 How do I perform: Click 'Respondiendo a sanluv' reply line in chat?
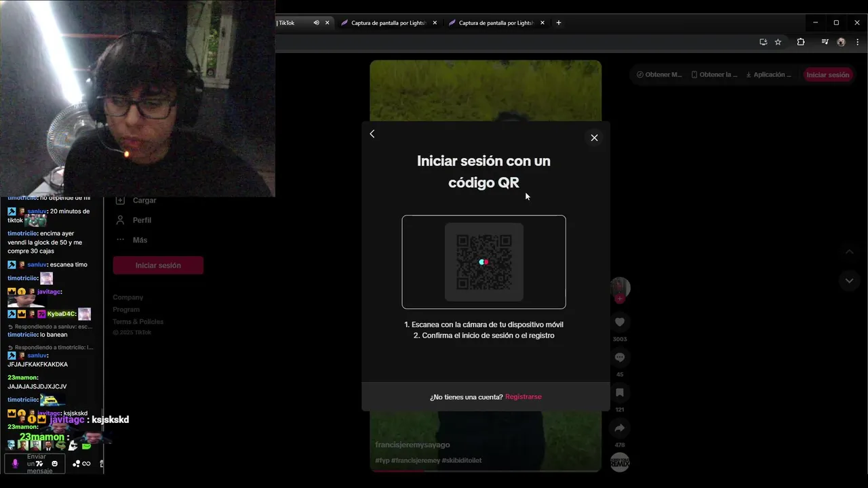pyautogui.click(x=50, y=327)
